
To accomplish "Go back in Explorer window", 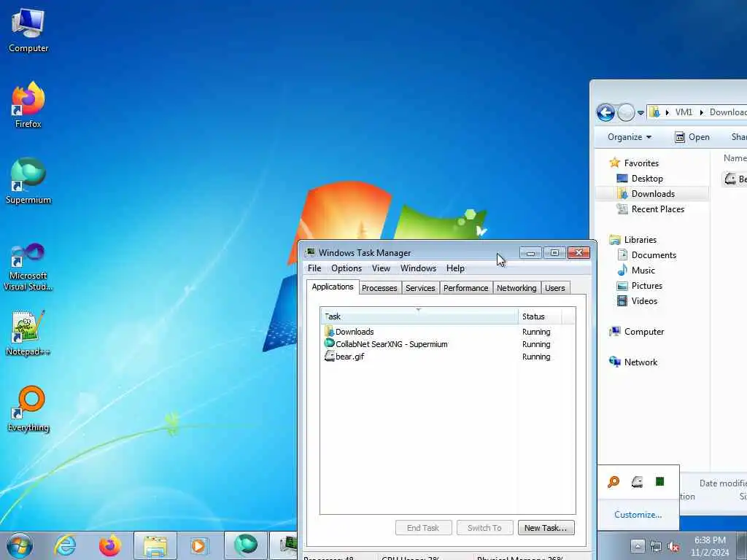I will pos(605,112).
